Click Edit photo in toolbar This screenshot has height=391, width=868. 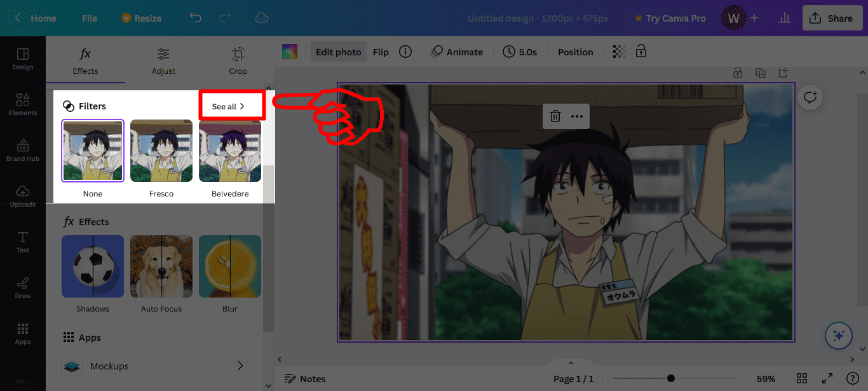tap(339, 52)
